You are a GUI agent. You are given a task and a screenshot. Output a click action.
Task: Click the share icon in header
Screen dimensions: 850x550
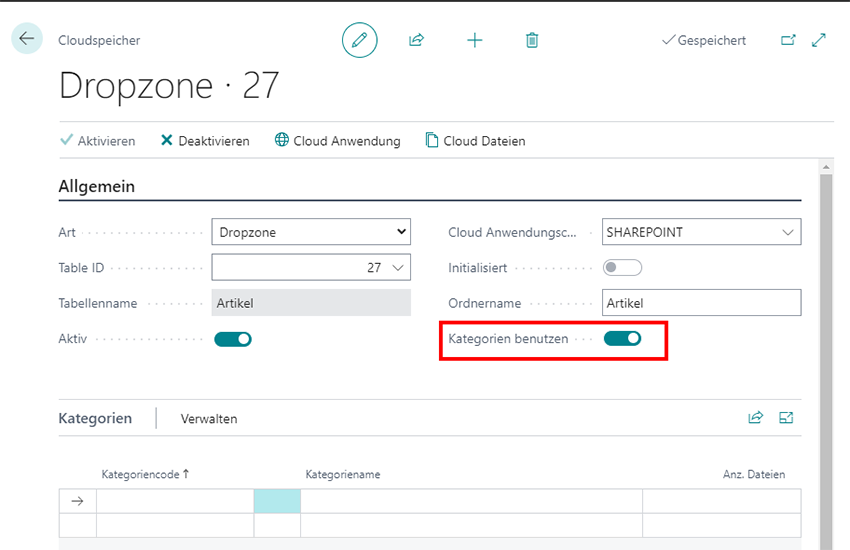416,40
